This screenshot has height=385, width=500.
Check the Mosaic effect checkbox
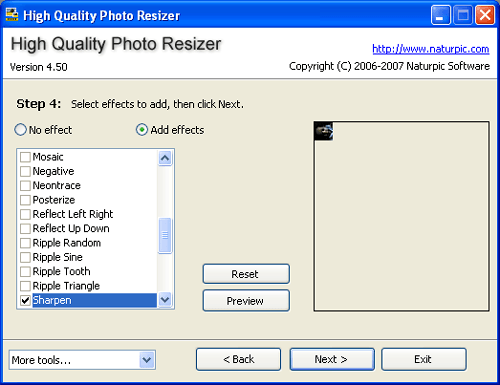(x=25, y=157)
